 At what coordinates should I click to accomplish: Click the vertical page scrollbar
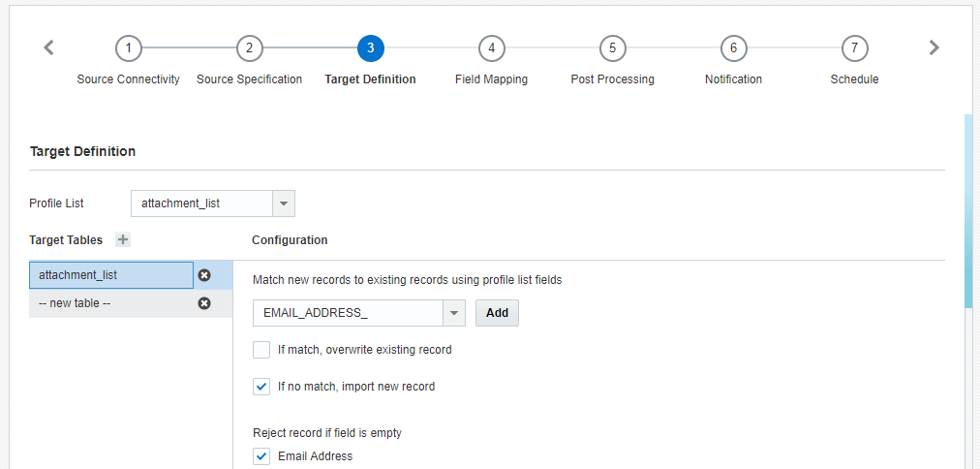[968, 212]
